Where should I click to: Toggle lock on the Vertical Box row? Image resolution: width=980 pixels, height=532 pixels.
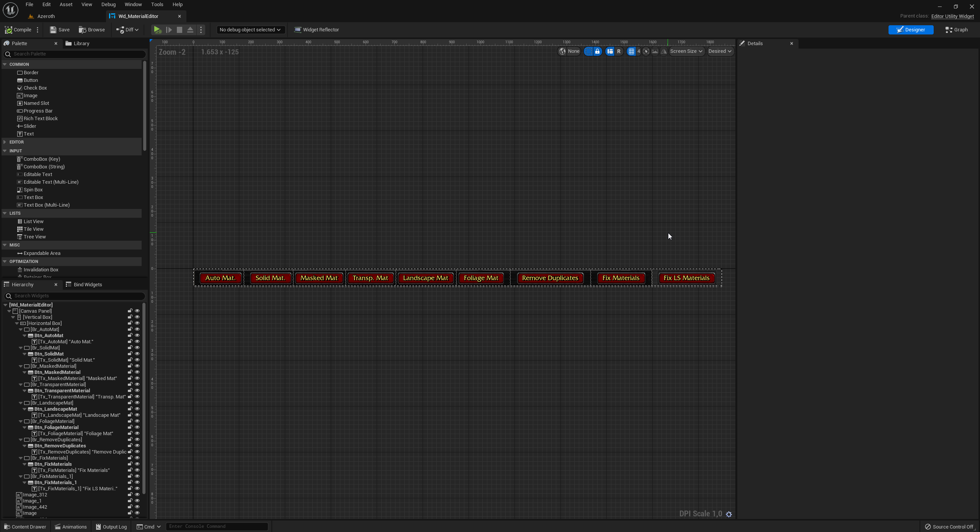pos(130,317)
